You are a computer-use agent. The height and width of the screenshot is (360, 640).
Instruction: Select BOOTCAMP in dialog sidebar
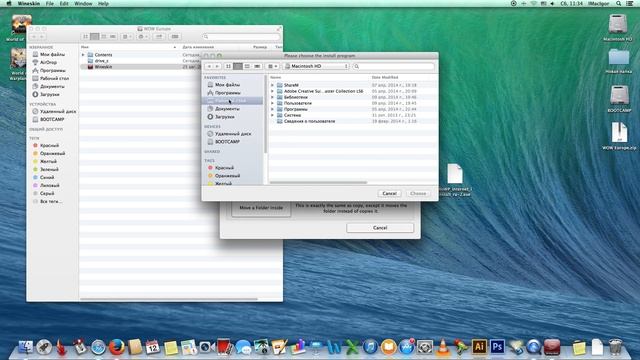click(227, 142)
